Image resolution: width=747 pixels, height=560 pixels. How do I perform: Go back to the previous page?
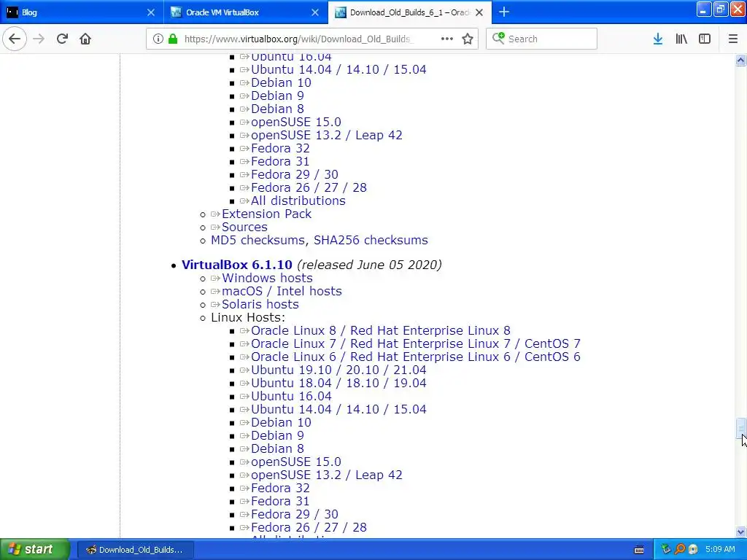click(x=15, y=39)
